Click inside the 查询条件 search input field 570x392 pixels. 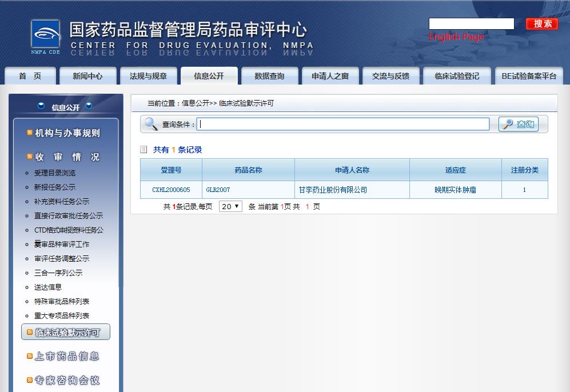click(x=343, y=124)
